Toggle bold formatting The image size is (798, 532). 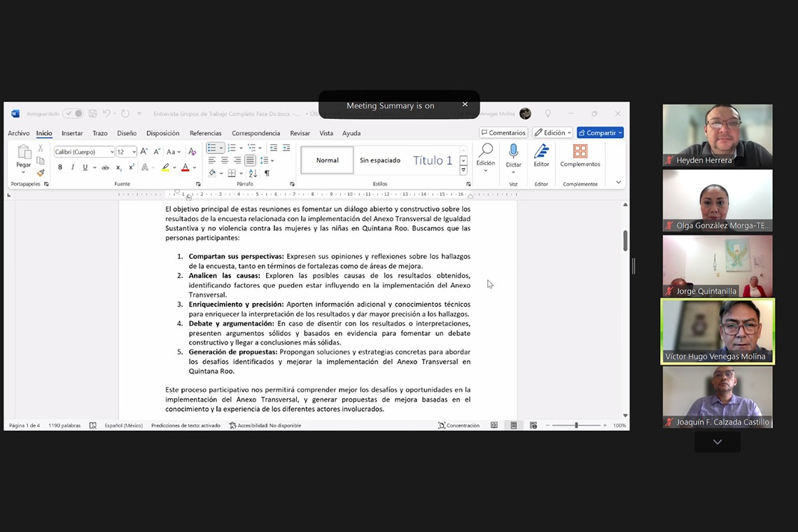60,167
